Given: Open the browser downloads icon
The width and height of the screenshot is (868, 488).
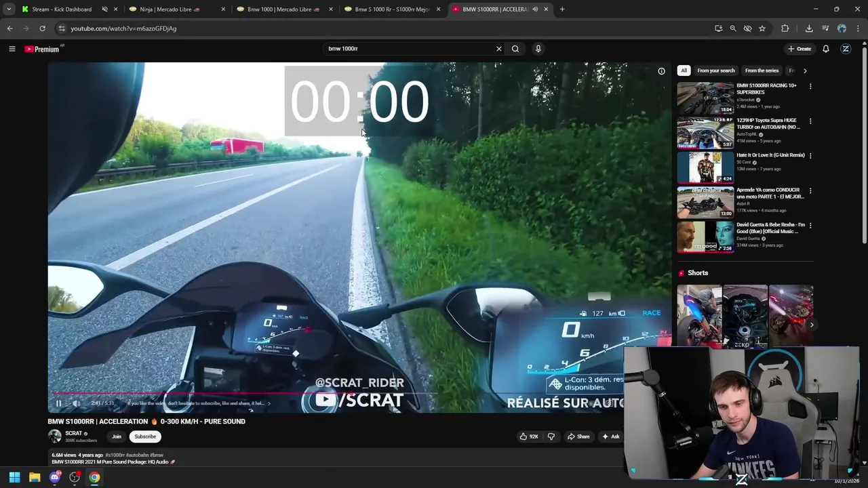Looking at the screenshot, I should click(809, 28).
